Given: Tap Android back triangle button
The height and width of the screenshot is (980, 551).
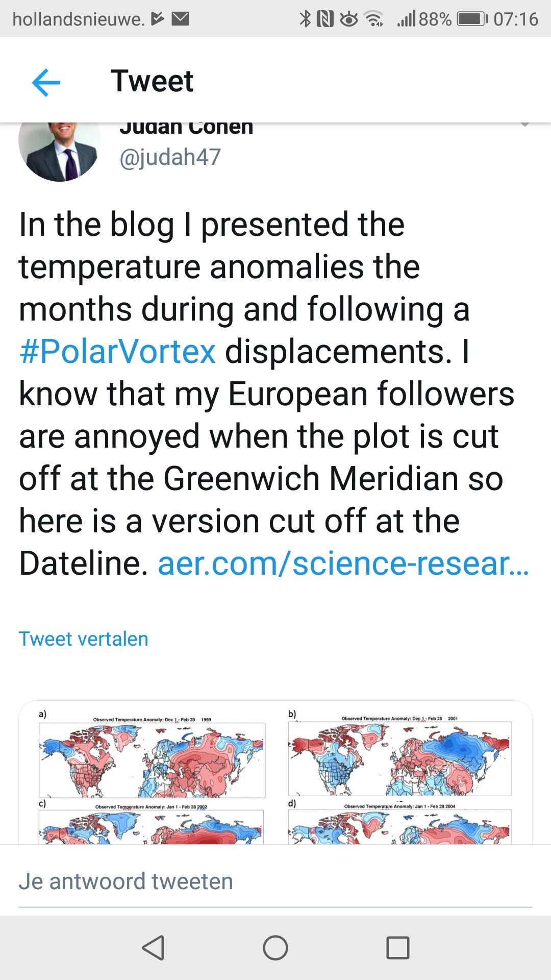Looking at the screenshot, I should [153, 948].
